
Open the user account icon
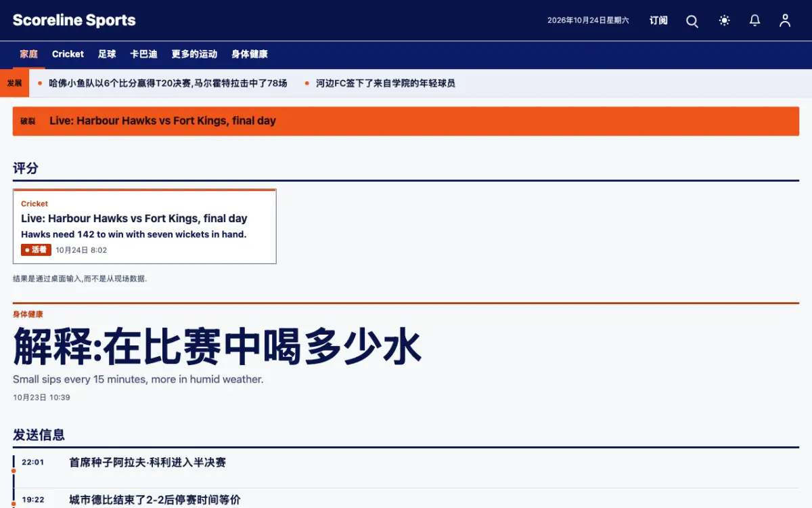click(x=785, y=20)
